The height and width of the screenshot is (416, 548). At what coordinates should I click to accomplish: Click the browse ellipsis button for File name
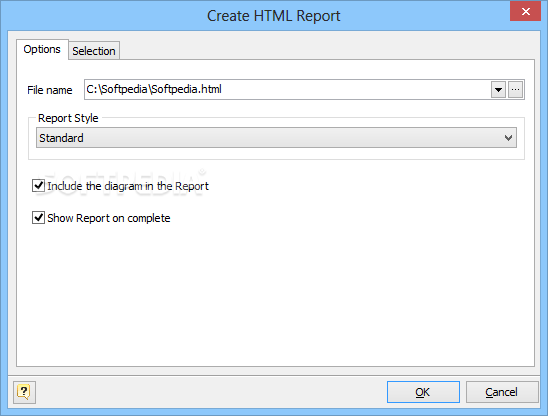(x=515, y=90)
